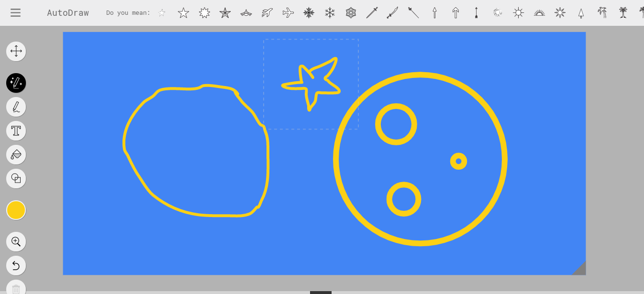
Task: Select the freehand Draw pencil tool
Action: [x=16, y=107]
